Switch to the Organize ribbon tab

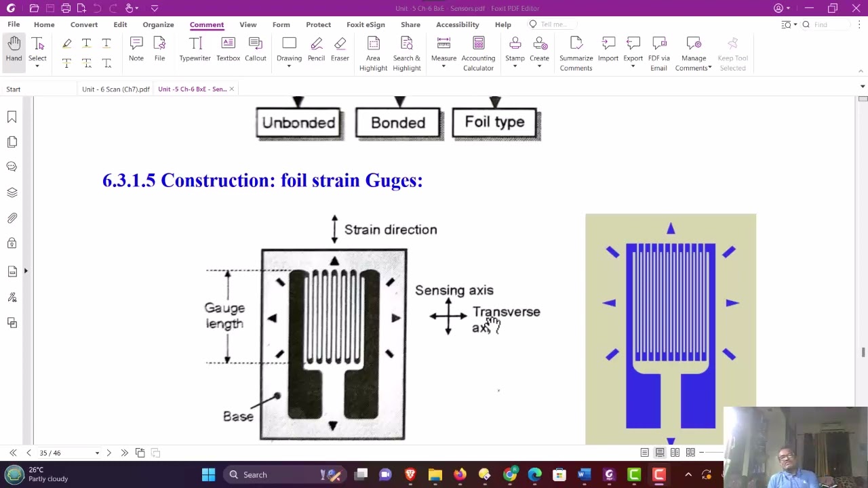pos(158,24)
